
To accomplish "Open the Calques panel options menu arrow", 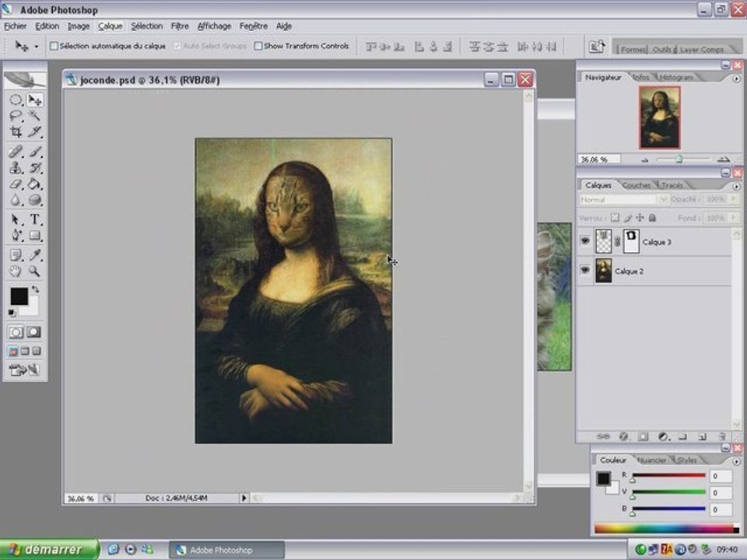I will pyautogui.click(x=736, y=186).
